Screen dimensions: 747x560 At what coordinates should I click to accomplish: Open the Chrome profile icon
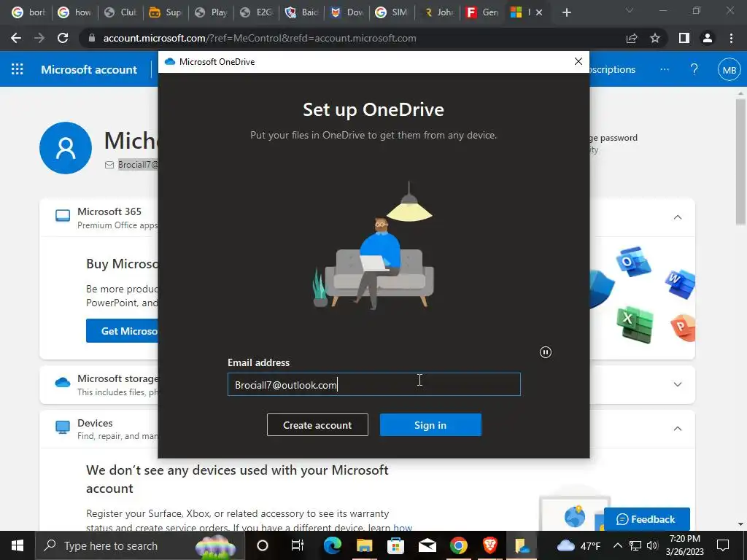tap(708, 38)
